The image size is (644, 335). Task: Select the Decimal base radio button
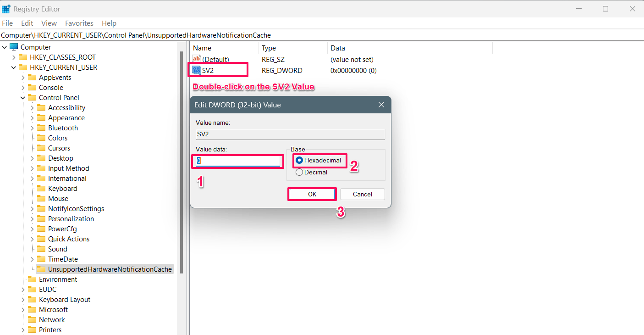[299, 172]
